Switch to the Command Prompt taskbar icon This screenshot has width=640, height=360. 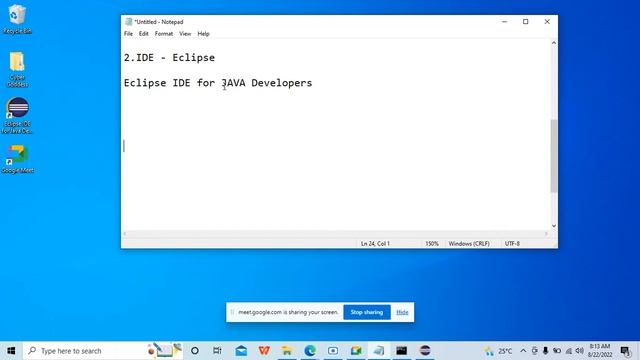402,351
